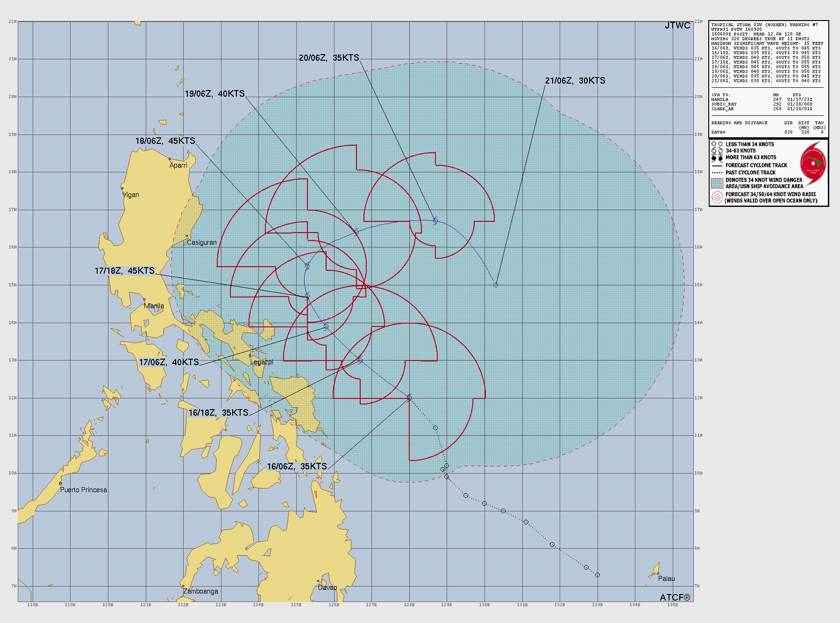The height and width of the screenshot is (623, 840).
Task: Click the '16/06Z, 35KTS' forecast label
Action: 297,467
